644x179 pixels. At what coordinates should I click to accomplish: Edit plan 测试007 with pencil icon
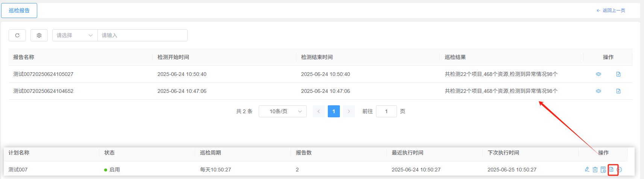tap(587, 170)
